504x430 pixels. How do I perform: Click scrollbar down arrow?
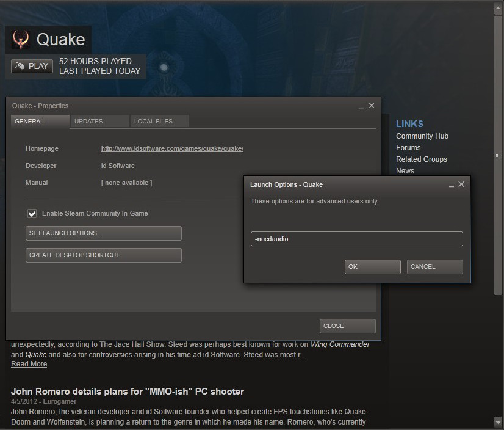[498, 421]
